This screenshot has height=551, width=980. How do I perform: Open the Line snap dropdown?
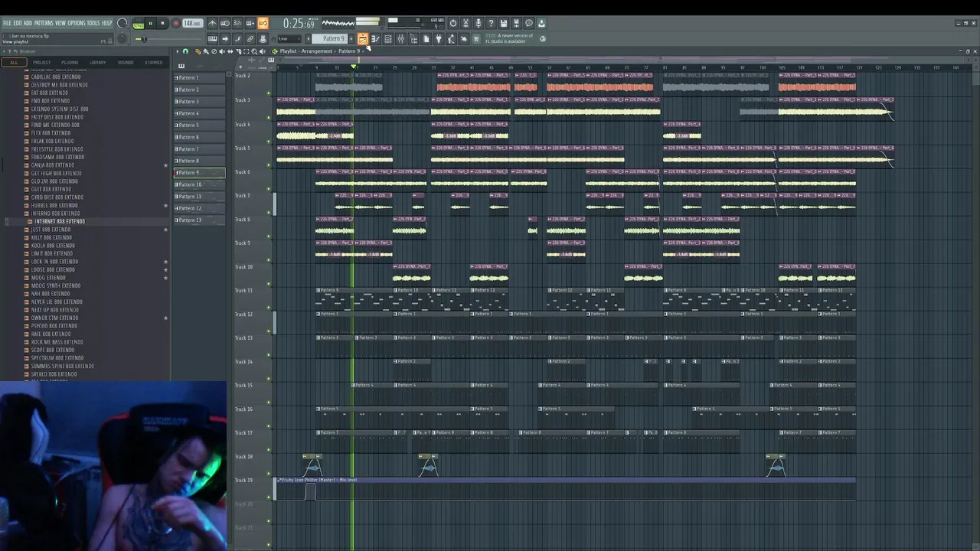pos(289,38)
